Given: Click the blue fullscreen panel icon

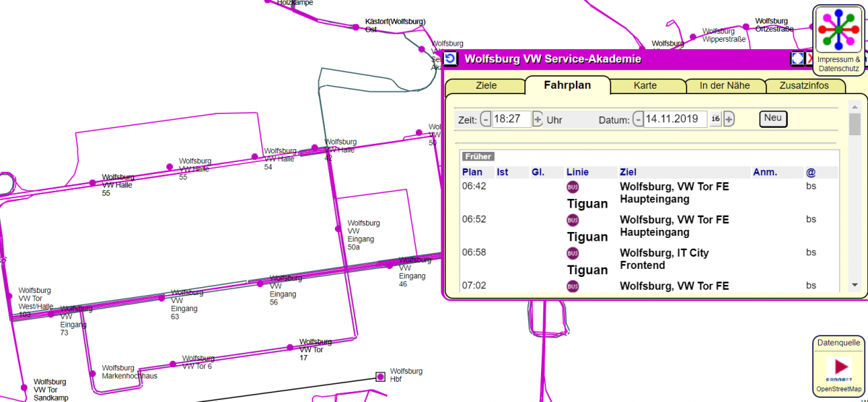Looking at the screenshot, I should [x=797, y=59].
